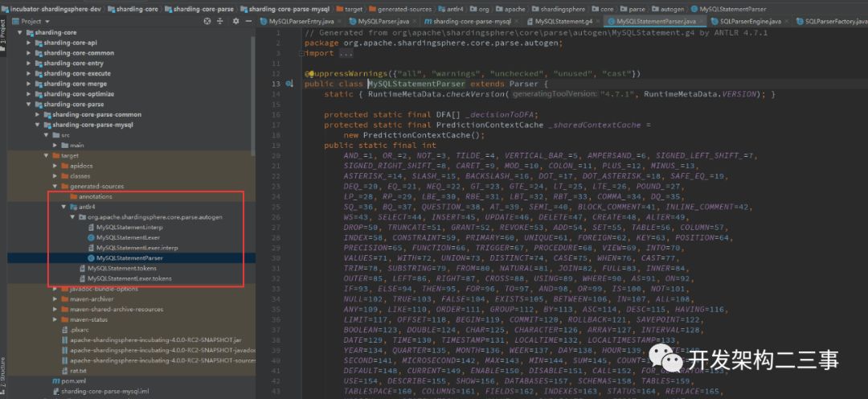Click the MySQLStatement.interp file icon
This screenshot has height=399, width=868.
click(92, 227)
